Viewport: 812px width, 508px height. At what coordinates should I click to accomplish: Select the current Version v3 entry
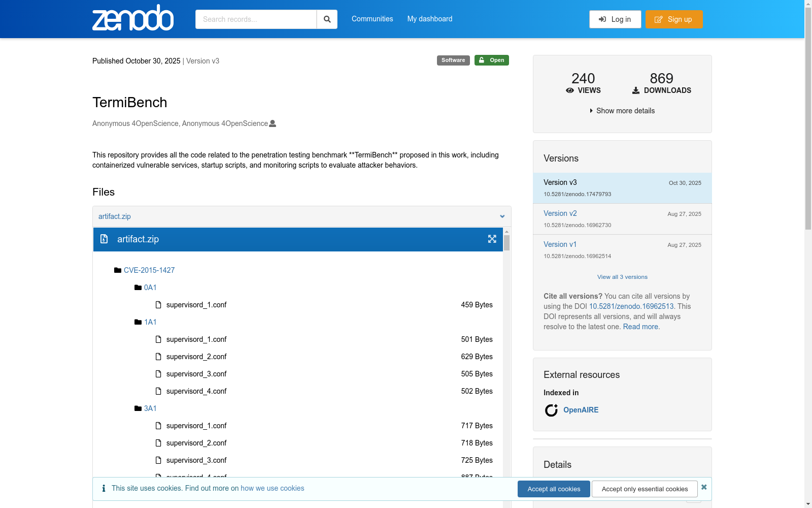[x=622, y=188]
